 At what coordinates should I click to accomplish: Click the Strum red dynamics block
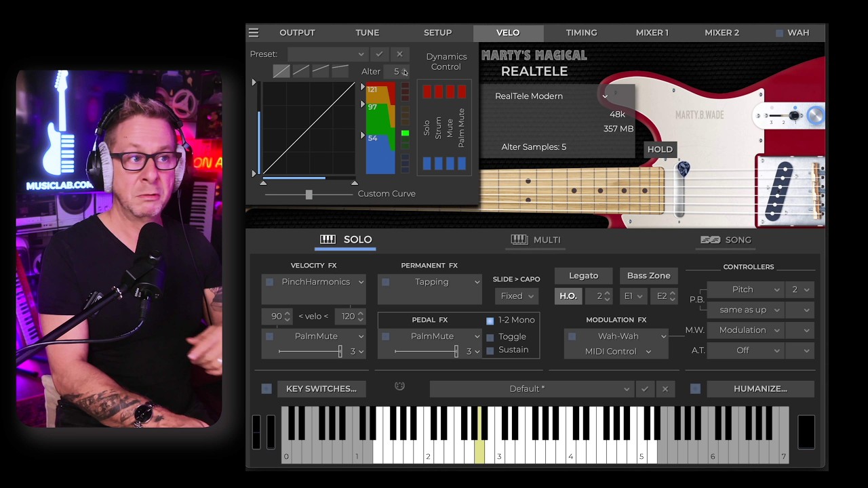coord(439,91)
